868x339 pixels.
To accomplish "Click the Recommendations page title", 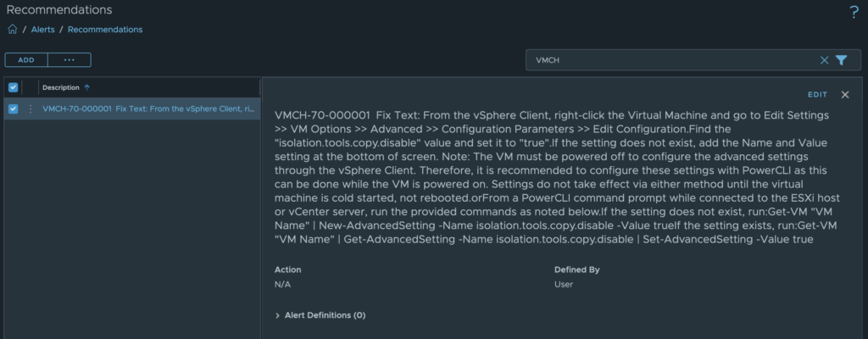I will (59, 10).
